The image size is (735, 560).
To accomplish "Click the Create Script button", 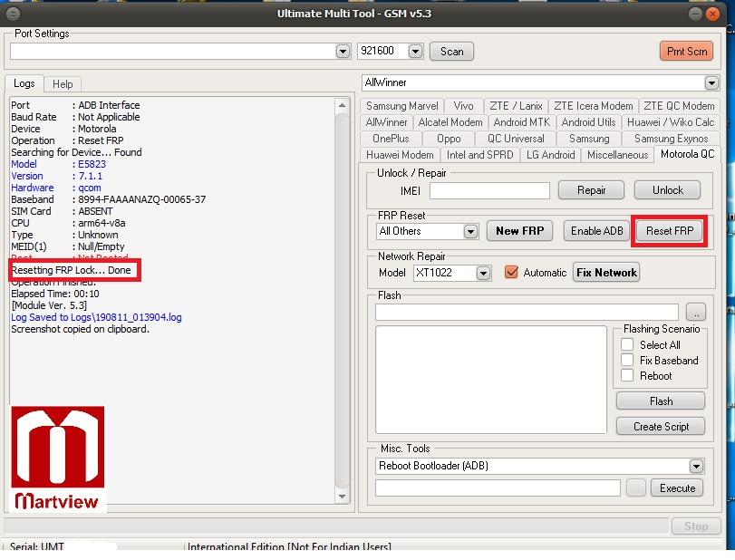I will pos(661,427).
